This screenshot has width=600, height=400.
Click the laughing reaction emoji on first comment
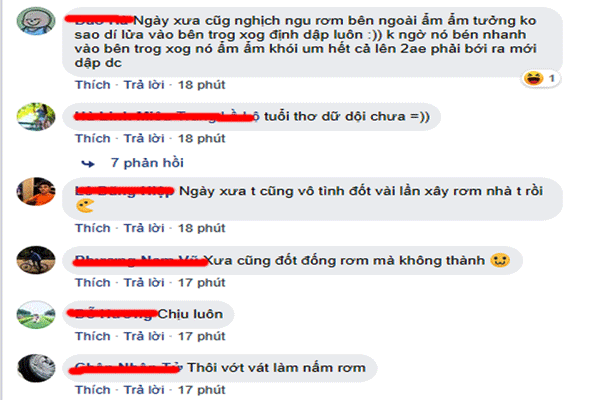(533, 78)
